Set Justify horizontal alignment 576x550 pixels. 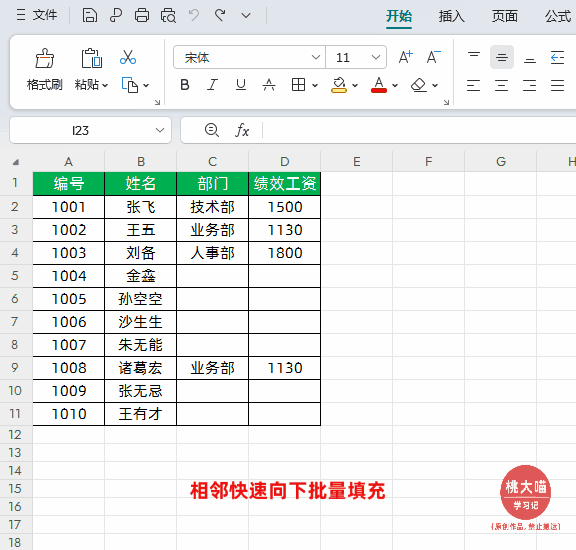(557, 85)
